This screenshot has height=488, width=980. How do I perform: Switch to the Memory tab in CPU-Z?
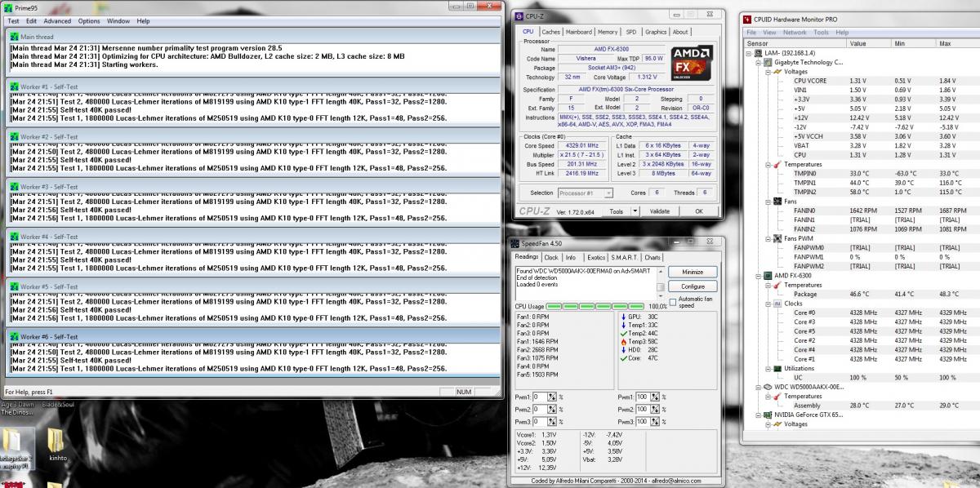click(608, 32)
